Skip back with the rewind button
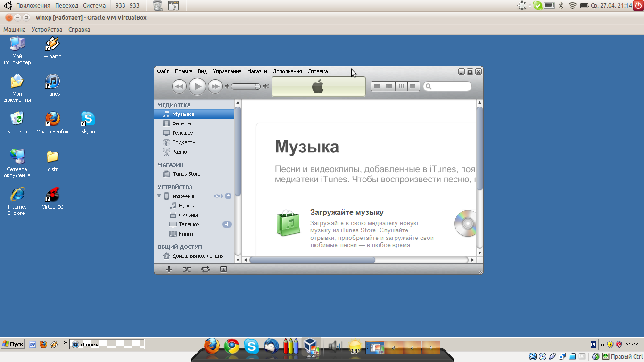This screenshot has width=644, height=362. [179, 86]
